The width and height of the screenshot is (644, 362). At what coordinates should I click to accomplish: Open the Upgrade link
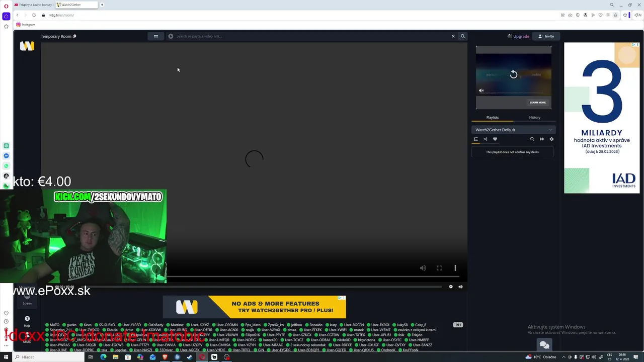point(519,36)
